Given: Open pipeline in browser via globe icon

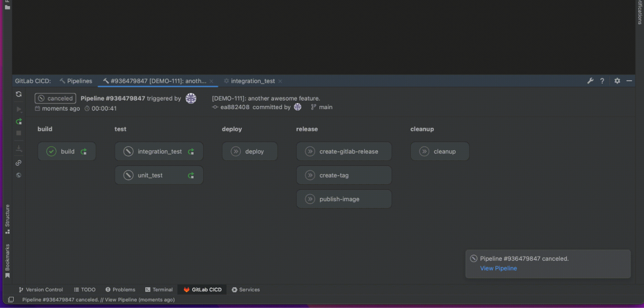Looking at the screenshot, I should coord(19,176).
